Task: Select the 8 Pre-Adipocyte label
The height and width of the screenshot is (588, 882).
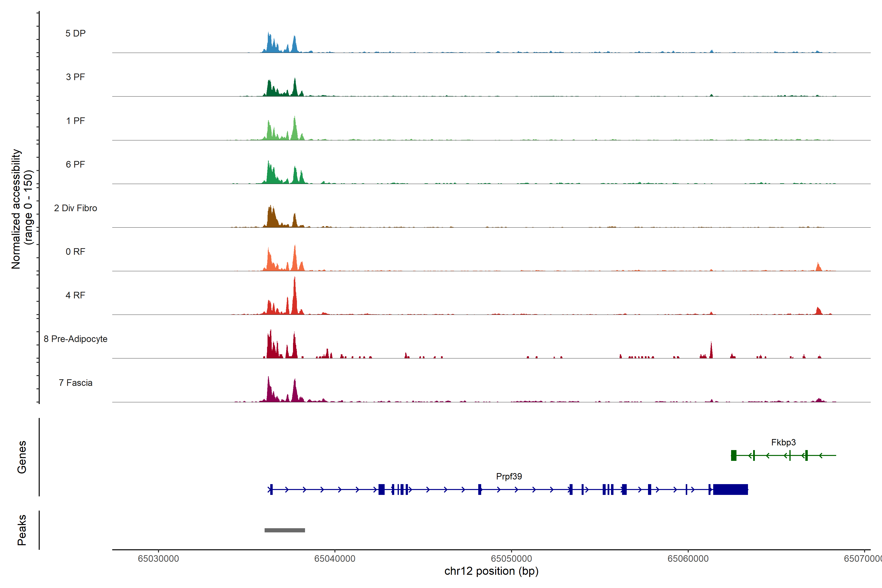Action: tap(75, 339)
